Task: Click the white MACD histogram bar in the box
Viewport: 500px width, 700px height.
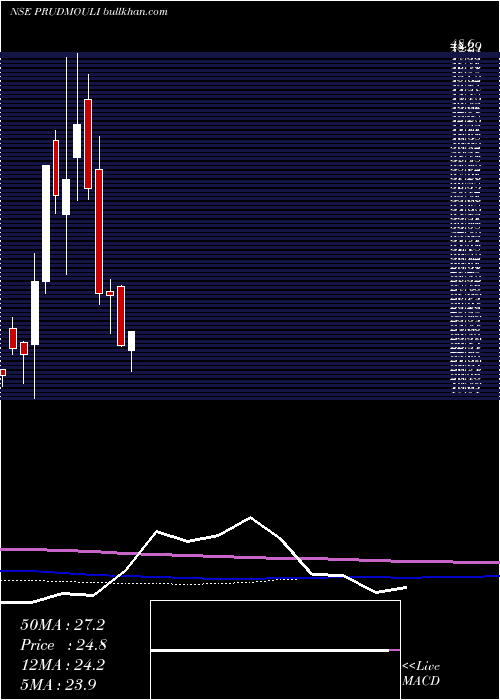Action: (270, 651)
